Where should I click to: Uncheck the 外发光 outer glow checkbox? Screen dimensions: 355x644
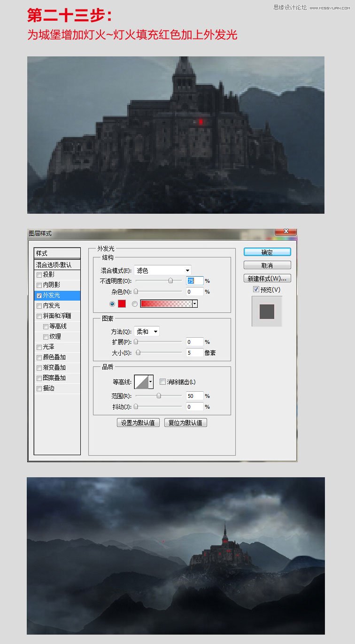click(39, 296)
